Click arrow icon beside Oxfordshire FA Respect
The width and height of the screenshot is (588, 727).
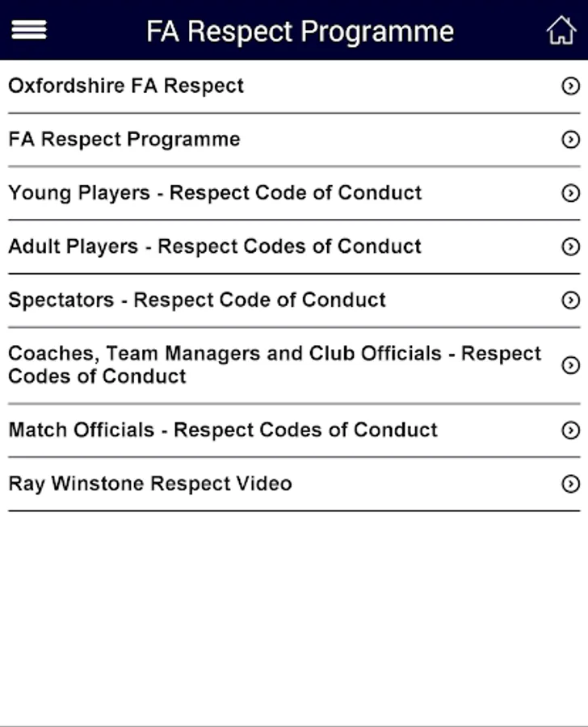[570, 86]
